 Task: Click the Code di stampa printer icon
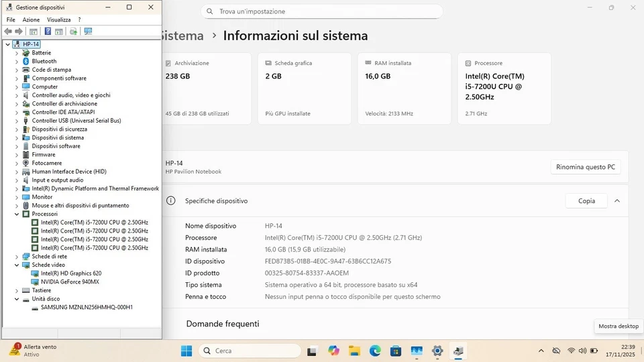click(x=26, y=70)
